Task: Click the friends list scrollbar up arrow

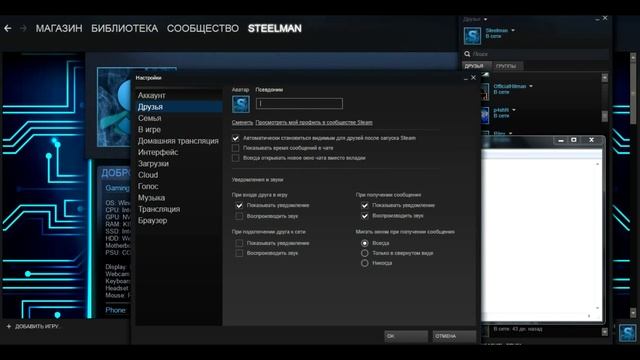Action: (604, 78)
